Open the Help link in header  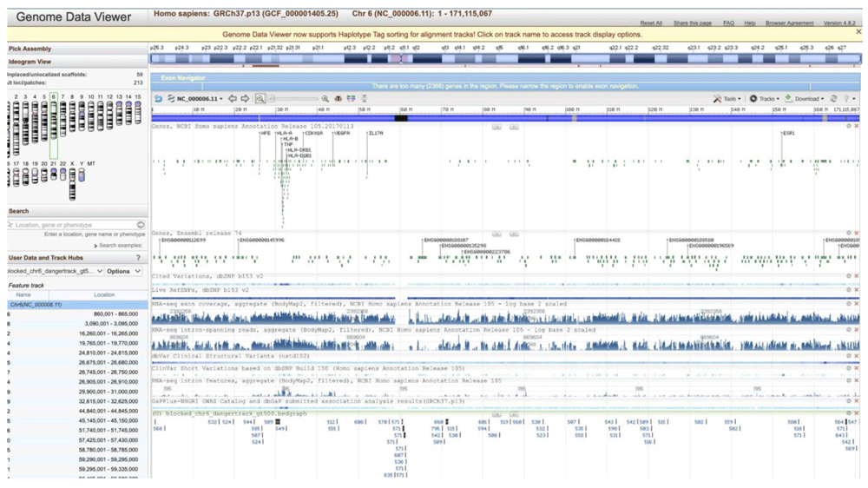(750, 23)
